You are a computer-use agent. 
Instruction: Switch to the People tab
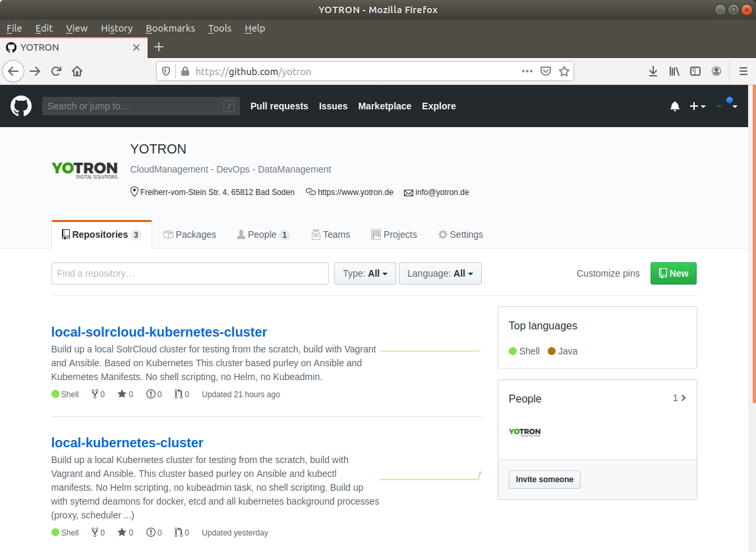coord(263,235)
